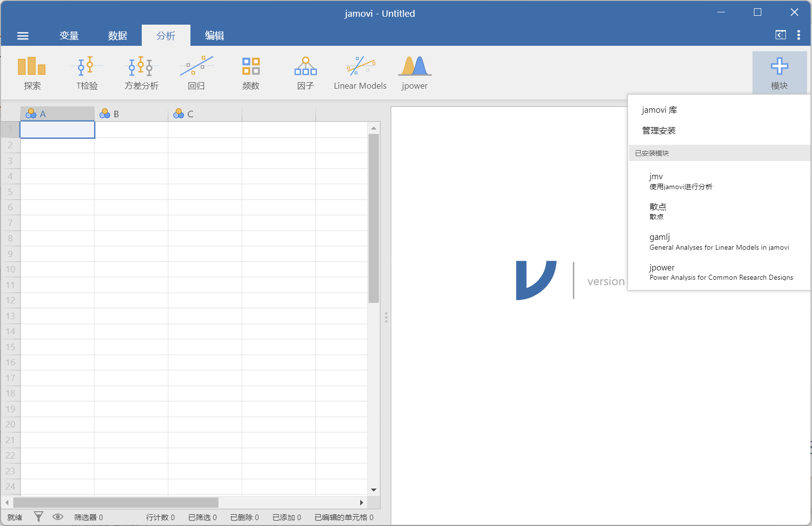Screen dimensions: 812x526
Task: Click the horizontal scrollbar thumb
Action: pos(116,502)
